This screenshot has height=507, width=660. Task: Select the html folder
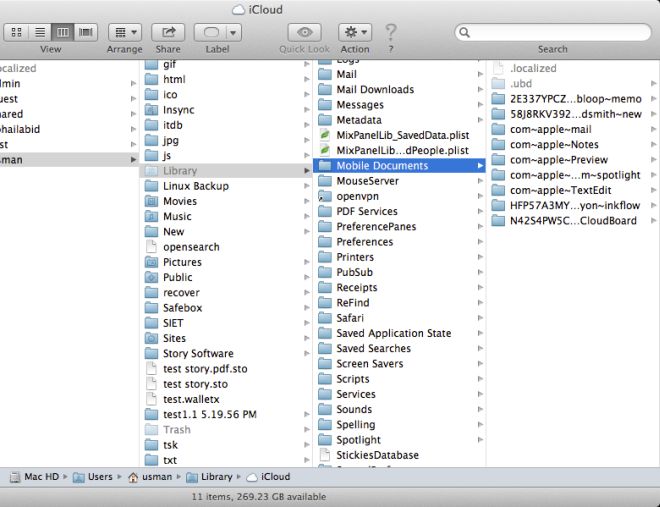coord(225,79)
